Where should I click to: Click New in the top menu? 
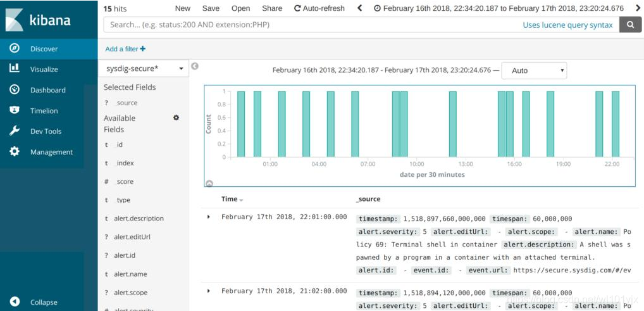point(183,8)
